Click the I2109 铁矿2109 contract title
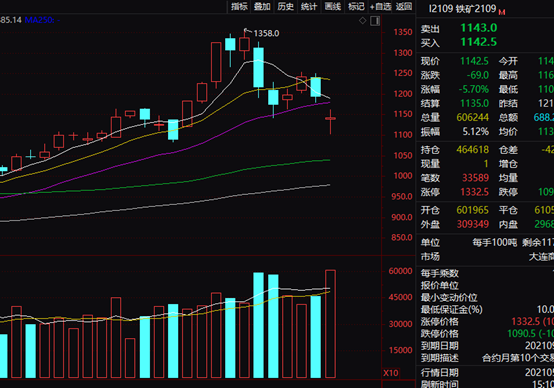 coord(462,8)
